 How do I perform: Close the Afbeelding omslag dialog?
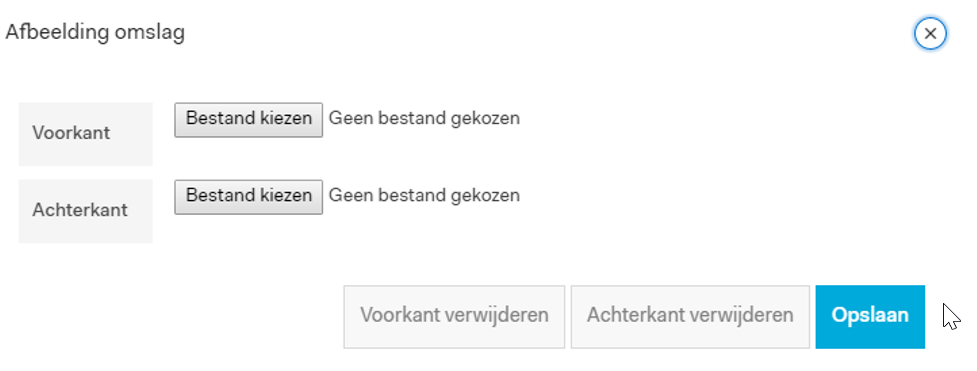(930, 34)
